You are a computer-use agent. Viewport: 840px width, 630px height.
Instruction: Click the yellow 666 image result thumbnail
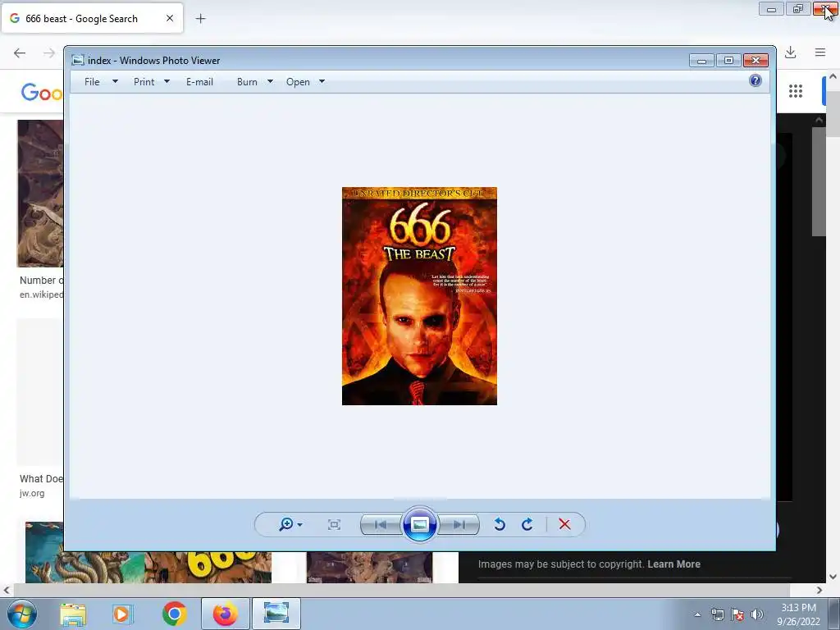coord(208,568)
